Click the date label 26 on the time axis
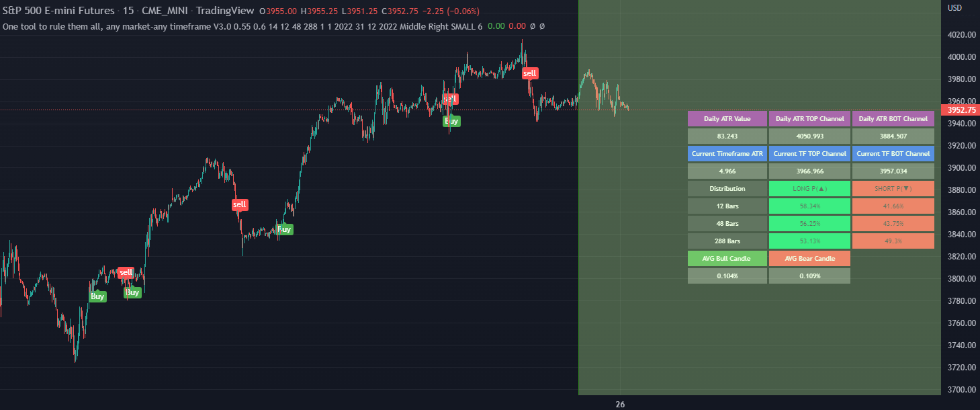 tap(620, 405)
